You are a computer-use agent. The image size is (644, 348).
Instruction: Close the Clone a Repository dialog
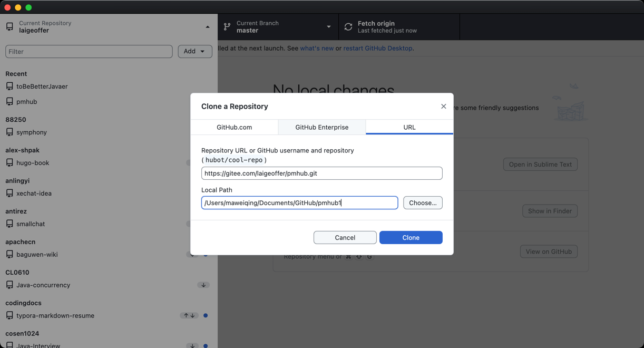[443, 107]
